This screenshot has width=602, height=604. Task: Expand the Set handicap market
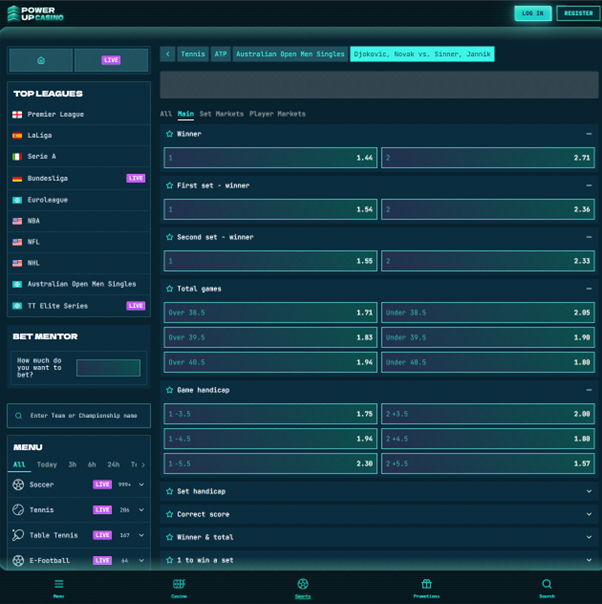coord(589,491)
